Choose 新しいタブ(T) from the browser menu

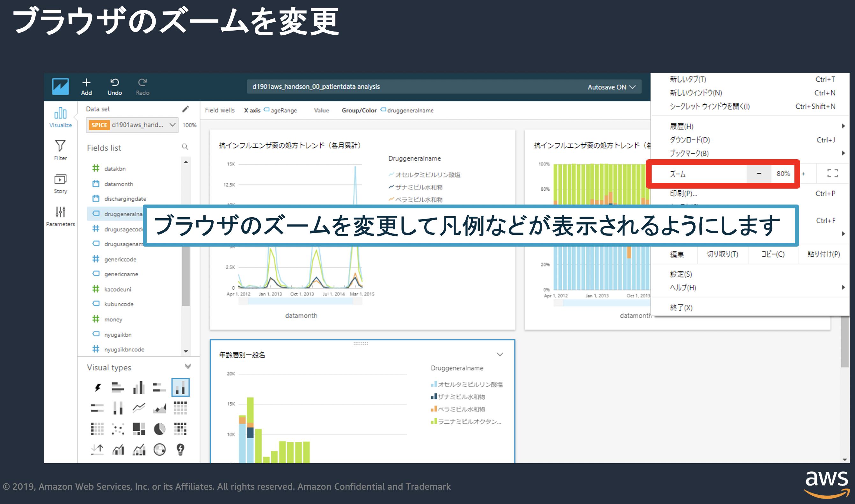tap(688, 79)
